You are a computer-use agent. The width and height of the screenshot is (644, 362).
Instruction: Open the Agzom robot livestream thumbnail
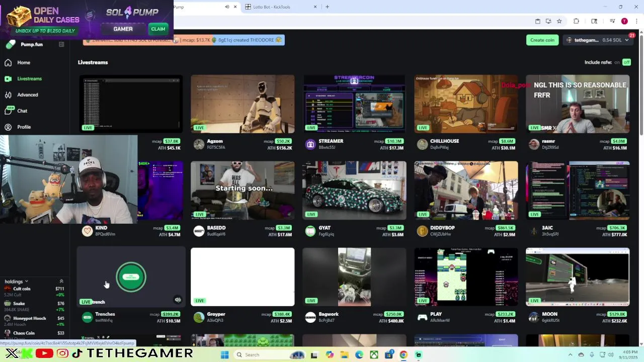(243, 104)
